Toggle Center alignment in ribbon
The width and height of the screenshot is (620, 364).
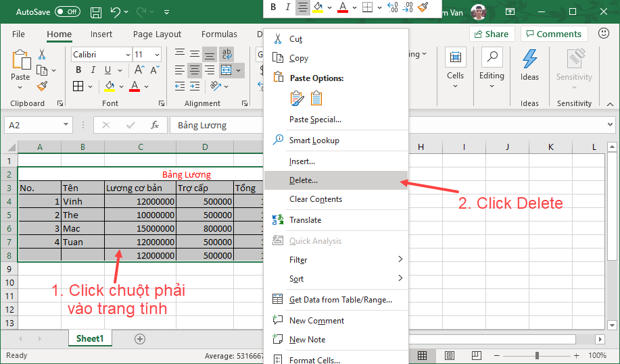click(195, 70)
